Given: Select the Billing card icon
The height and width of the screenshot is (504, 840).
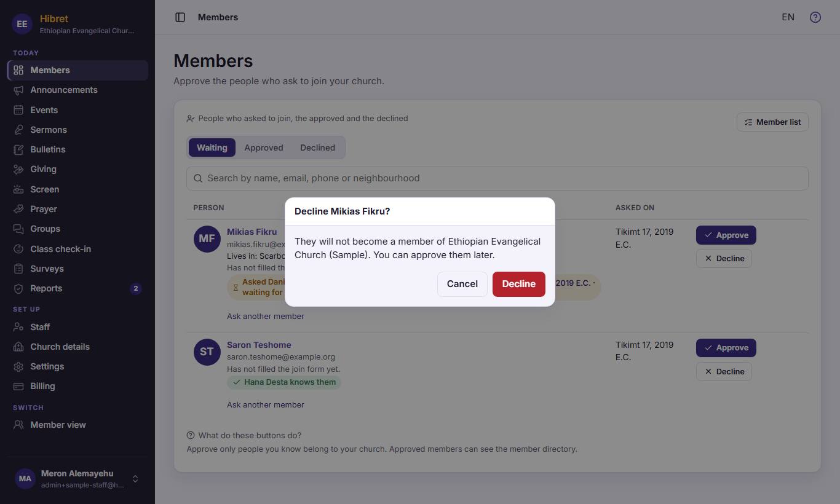Looking at the screenshot, I should [18, 386].
